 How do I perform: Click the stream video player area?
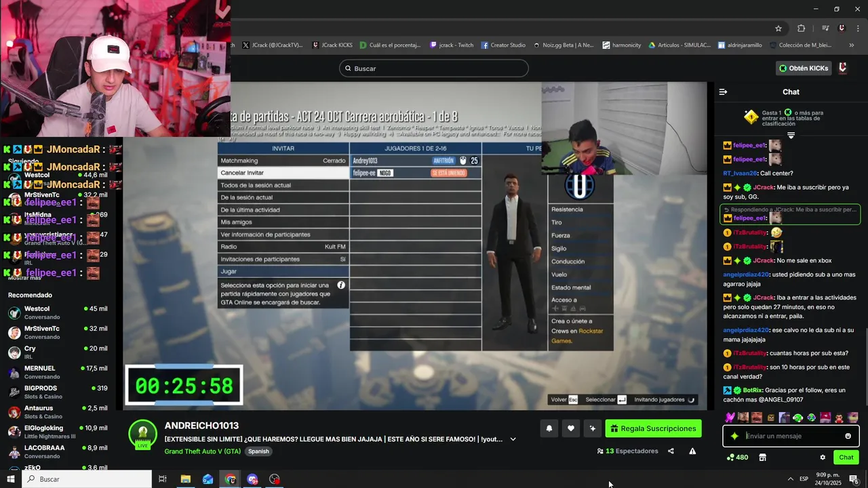click(415, 246)
